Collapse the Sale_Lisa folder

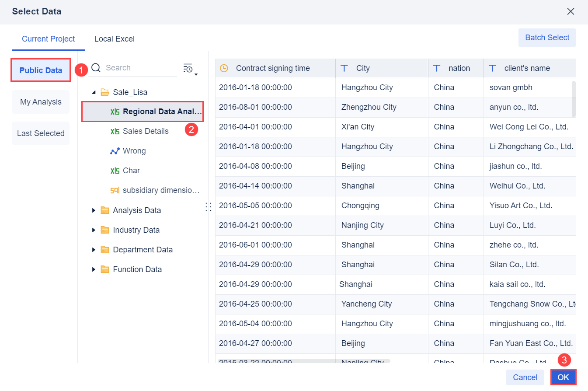[94, 92]
